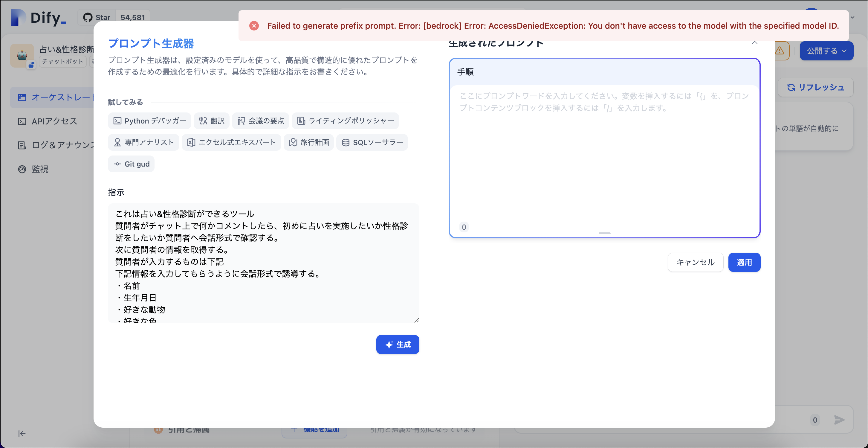Viewport: 868px width, 448px height.
Task: Dismiss the error toast via its red circle icon
Action: point(254,26)
